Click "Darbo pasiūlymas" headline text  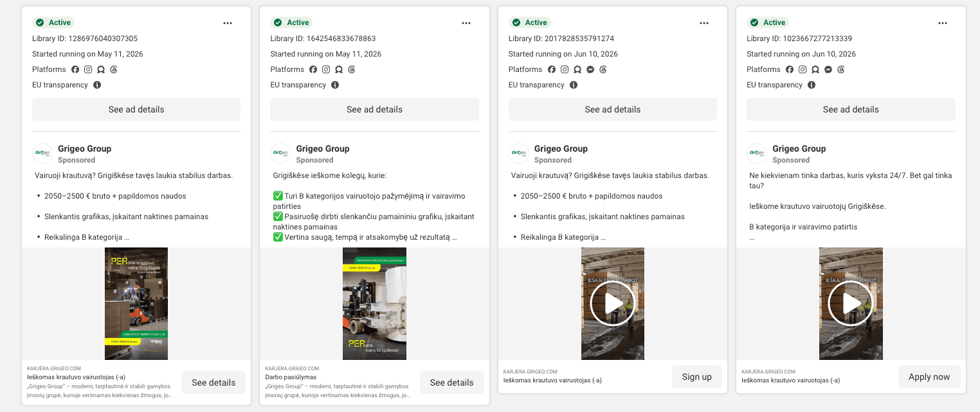point(291,377)
